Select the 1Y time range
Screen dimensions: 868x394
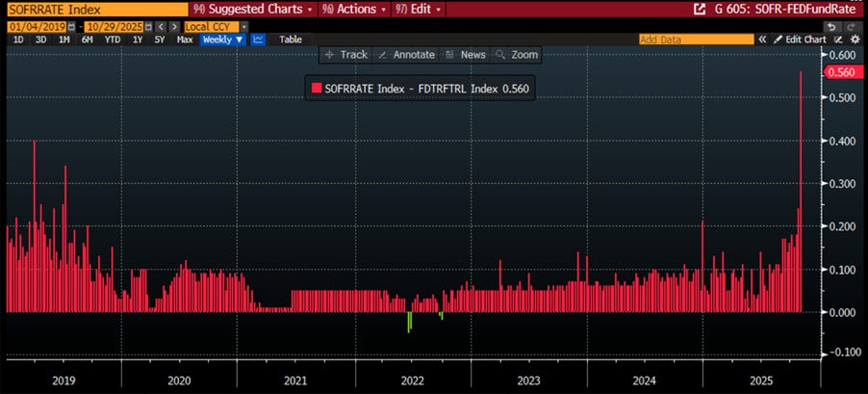click(137, 39)
